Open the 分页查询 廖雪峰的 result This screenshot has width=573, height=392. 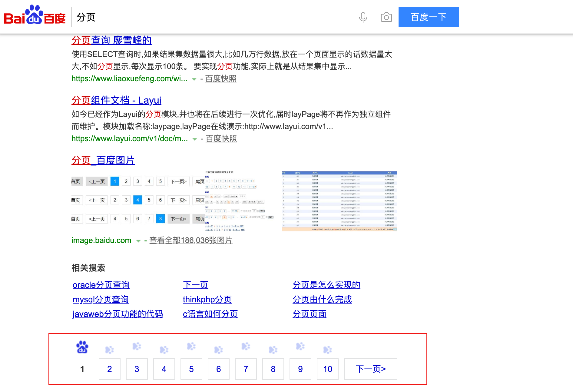point(111,40)
